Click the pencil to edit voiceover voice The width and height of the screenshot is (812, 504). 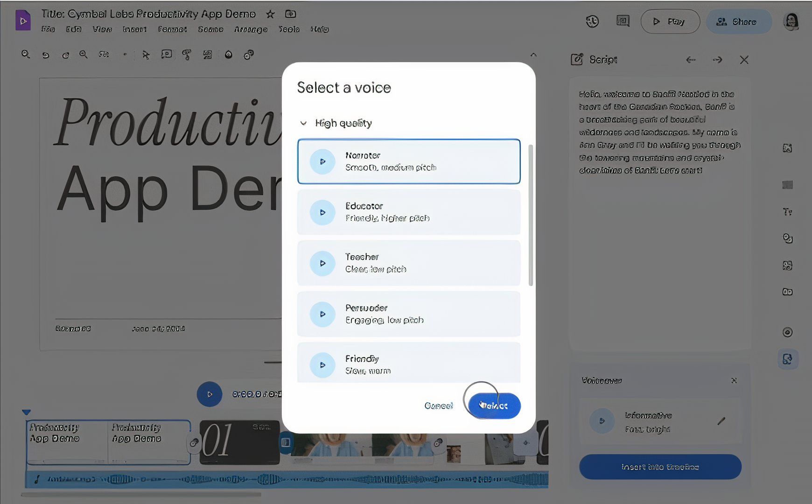721,421
